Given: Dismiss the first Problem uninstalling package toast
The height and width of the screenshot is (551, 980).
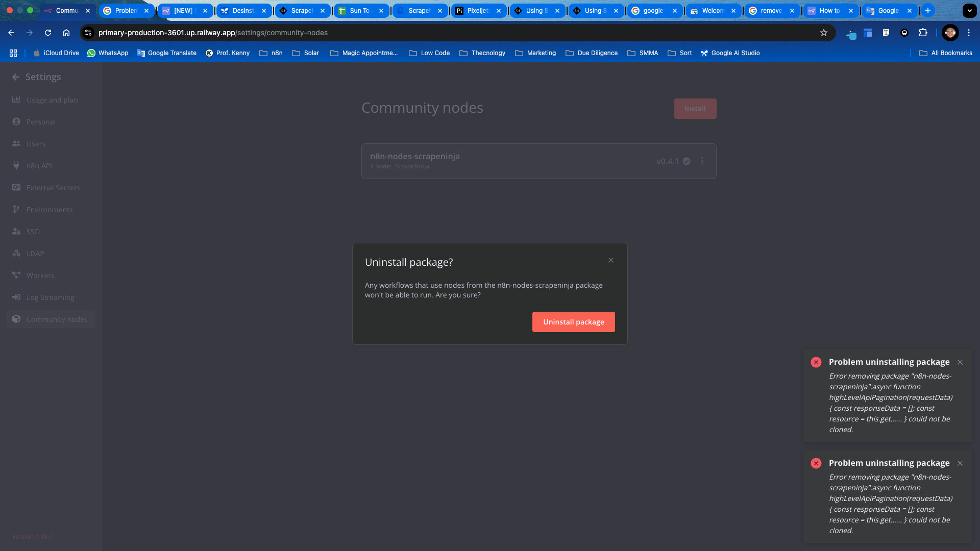Looking at the screenshot, I should 960,362.
